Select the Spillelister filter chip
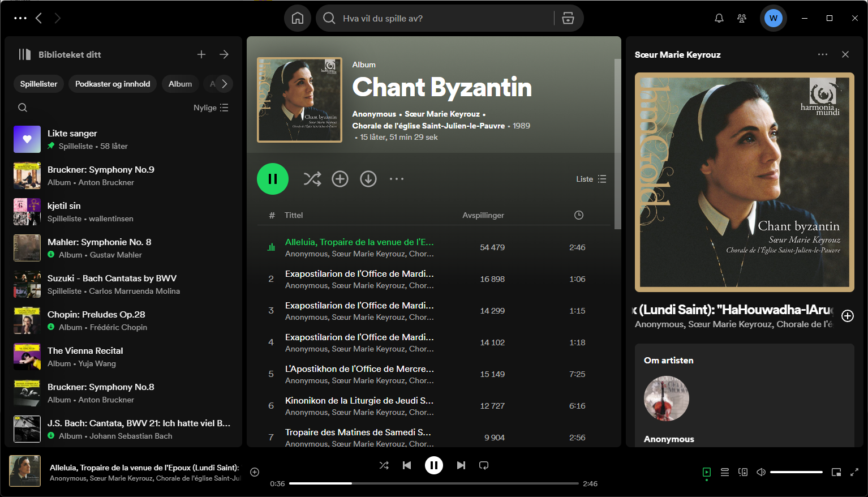 pos(38,84)
